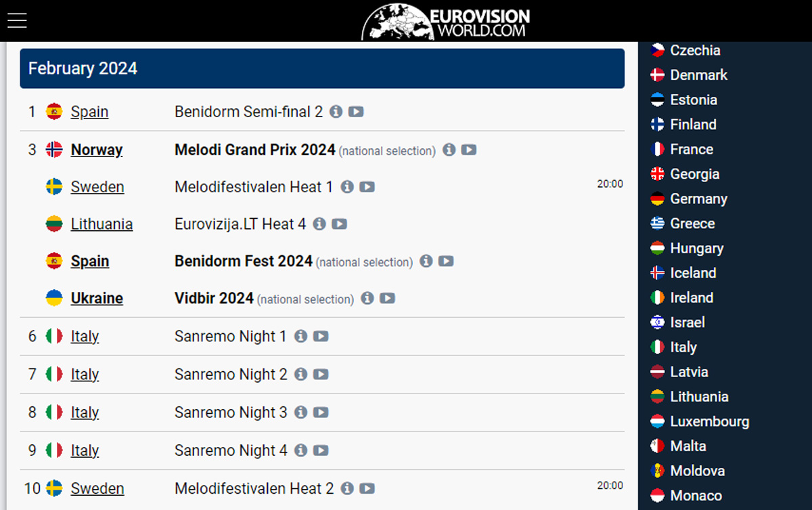Click the Norway flag icon
This screenshot has height=510, width=812.
coord(53,150)
